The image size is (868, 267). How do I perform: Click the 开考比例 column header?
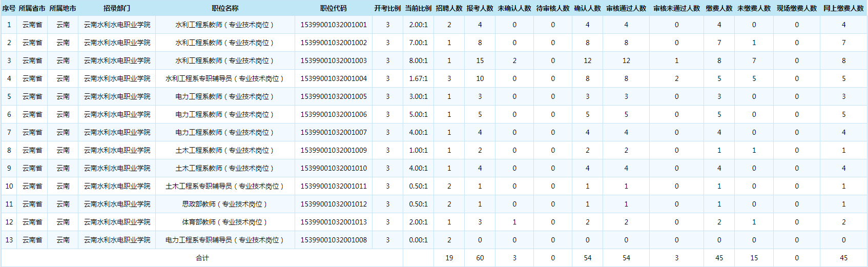pyautogui.click(x=387, y=8)
